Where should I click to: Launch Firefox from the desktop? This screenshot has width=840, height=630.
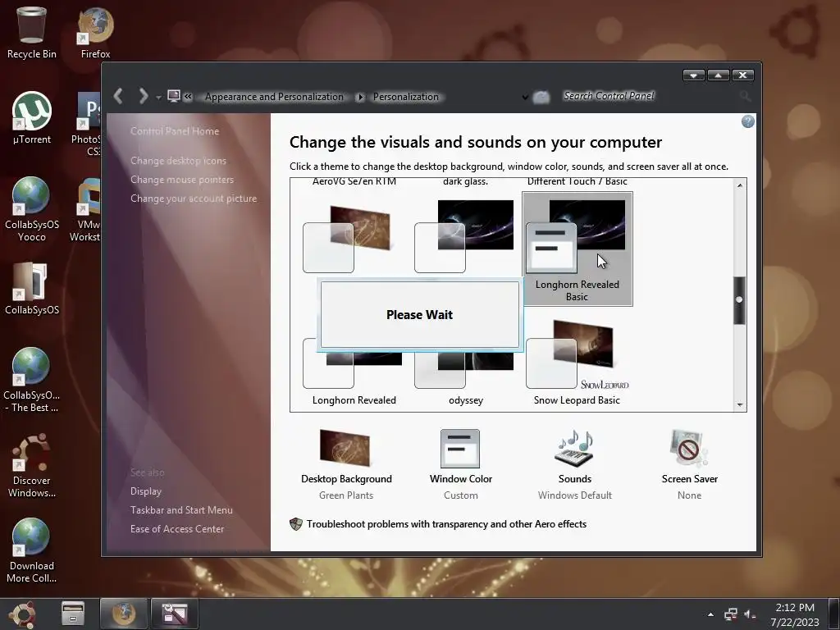(95, 32)
